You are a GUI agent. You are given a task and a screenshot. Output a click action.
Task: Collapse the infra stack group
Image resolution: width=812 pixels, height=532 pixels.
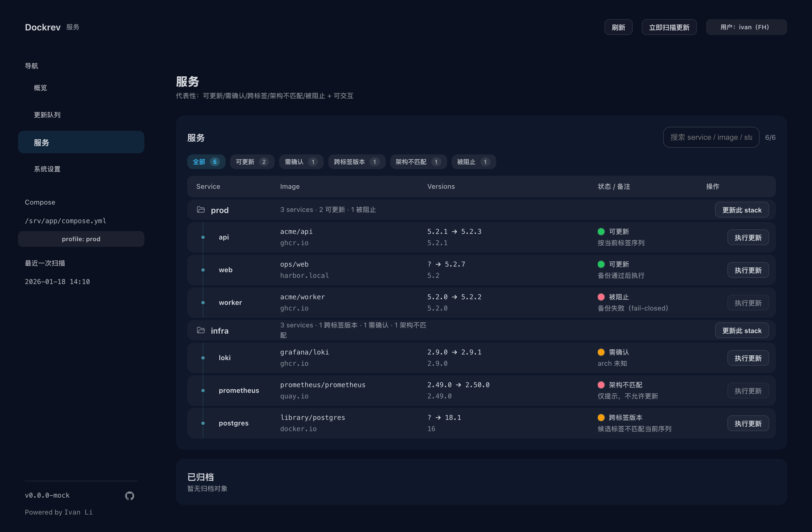[220, 331]
